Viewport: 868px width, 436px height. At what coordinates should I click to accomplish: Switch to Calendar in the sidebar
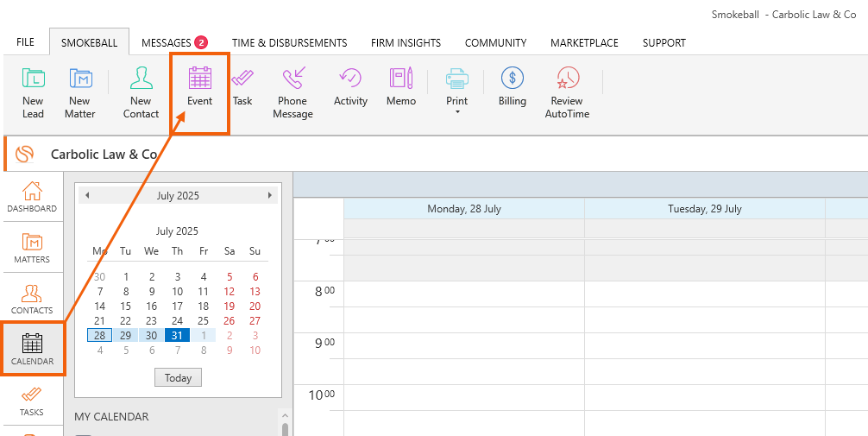coord(32,350)
